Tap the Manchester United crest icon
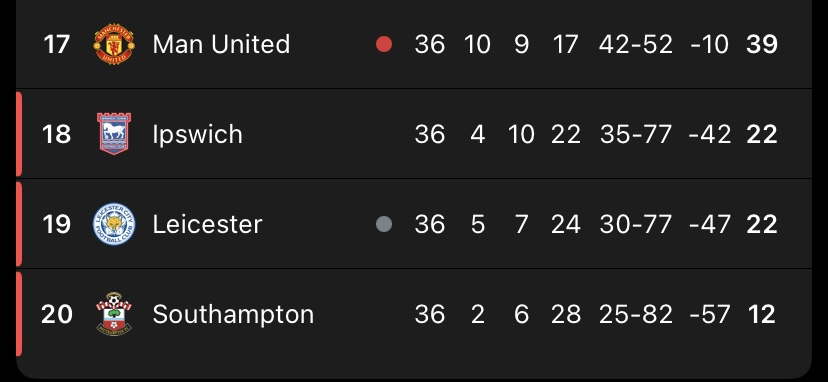The image size is (828, 382). 114,44
